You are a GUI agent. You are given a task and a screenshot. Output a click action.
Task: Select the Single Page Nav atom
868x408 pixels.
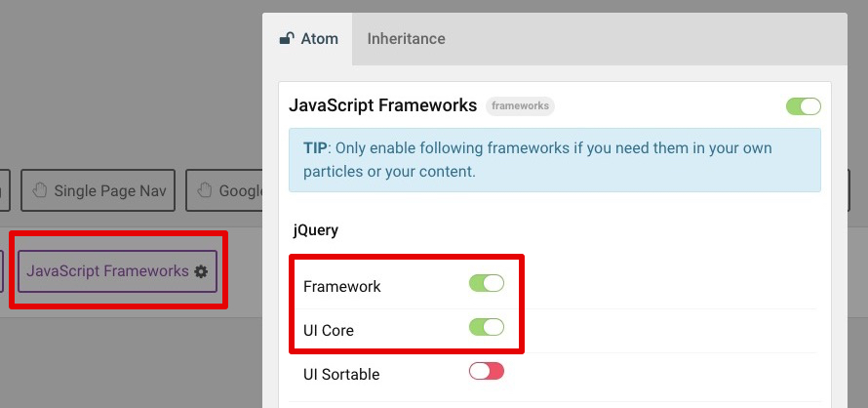click(98, 190)
